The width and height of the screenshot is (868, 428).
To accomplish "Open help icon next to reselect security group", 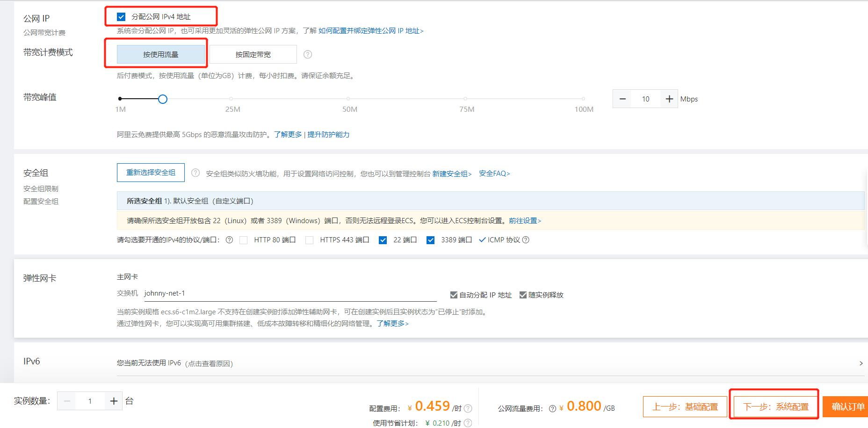I will (x=195, y=173).
